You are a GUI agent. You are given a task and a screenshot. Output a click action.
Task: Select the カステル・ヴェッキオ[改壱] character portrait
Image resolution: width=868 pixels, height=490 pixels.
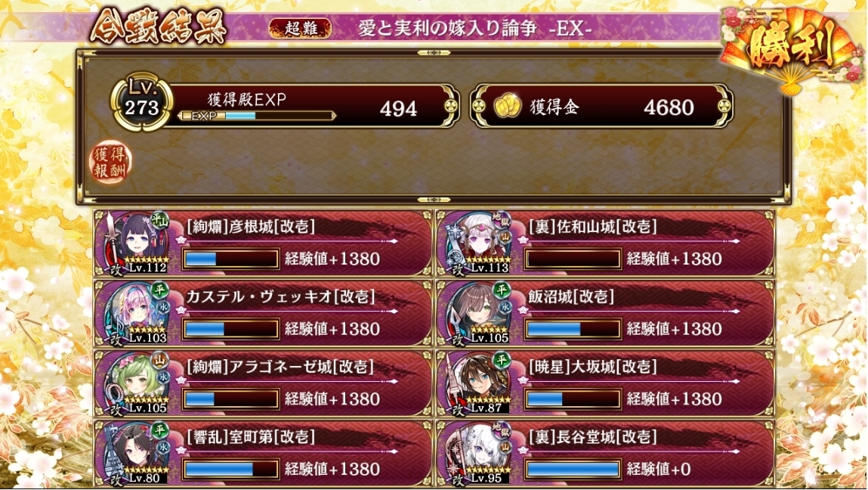pyautogui.click(x=137, y=313)
